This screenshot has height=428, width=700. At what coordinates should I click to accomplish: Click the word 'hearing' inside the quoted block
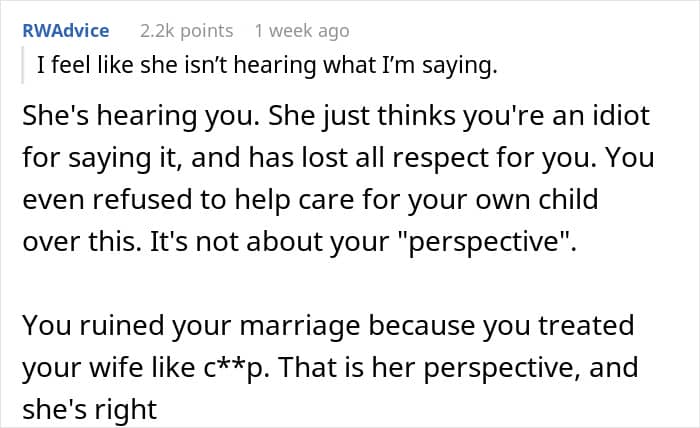275,66
